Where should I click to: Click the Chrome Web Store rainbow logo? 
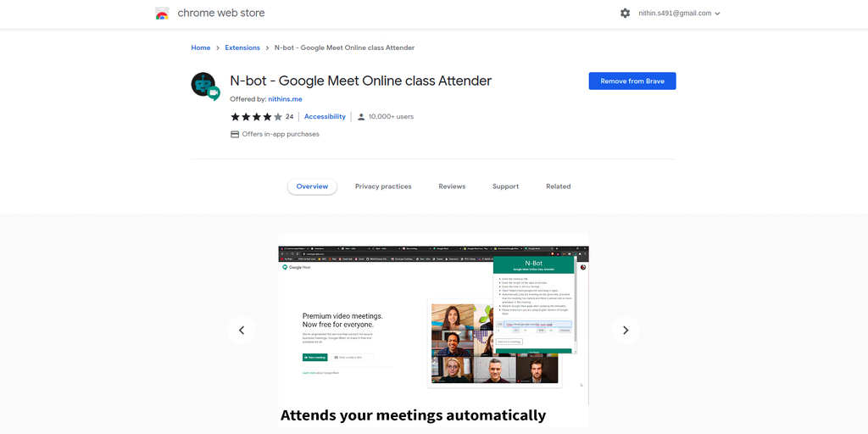[x=162, y=14]
